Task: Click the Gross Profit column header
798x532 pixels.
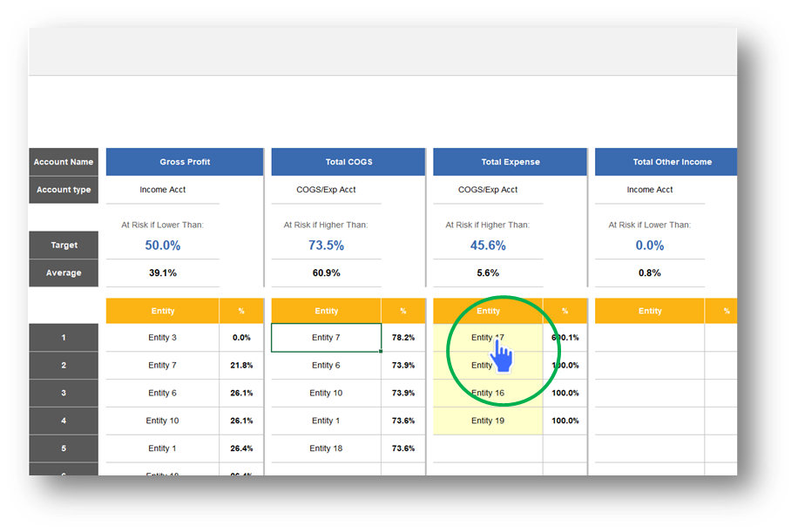Action: (185, 162)
